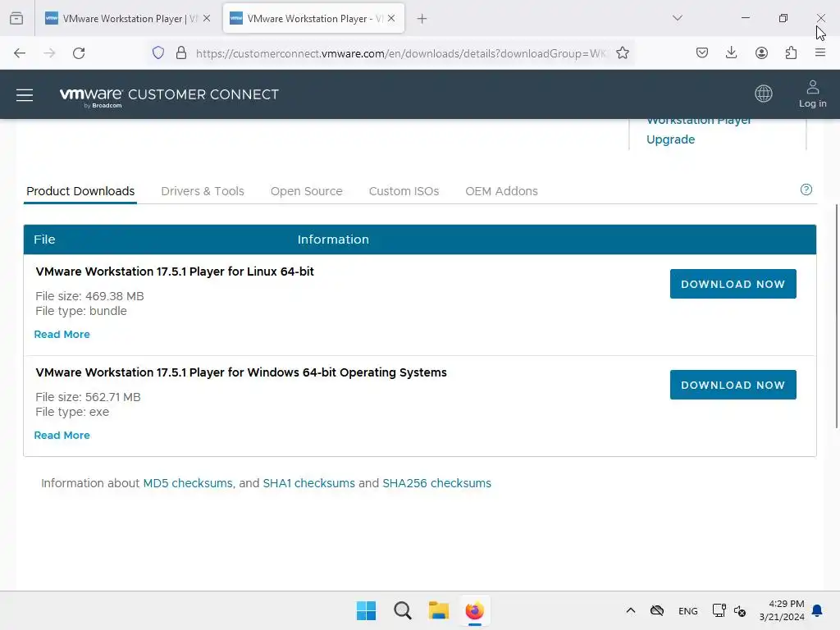Screen dimensions: 840x630
Task: Open Windows Start menu
Action: click(367, 610)
